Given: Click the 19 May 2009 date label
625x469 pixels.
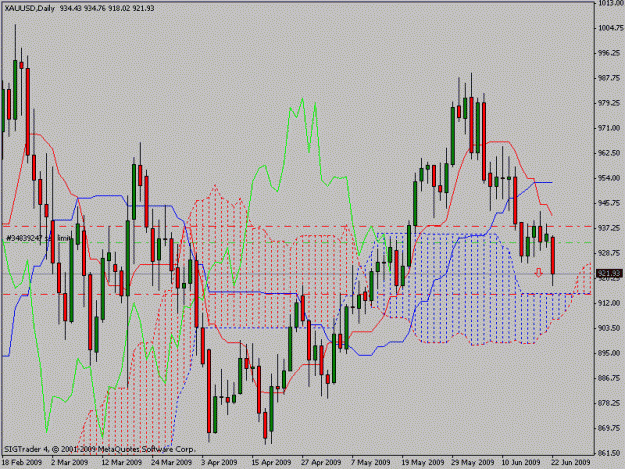Looking at the screenshot, I should [423, 462].
